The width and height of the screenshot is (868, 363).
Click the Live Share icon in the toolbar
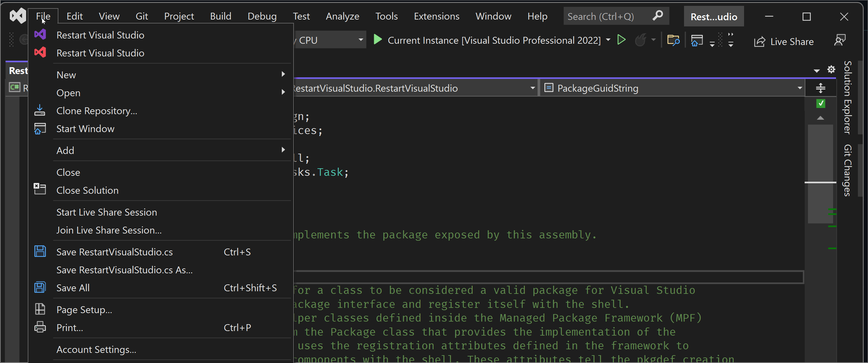click(x=759, y=41)
